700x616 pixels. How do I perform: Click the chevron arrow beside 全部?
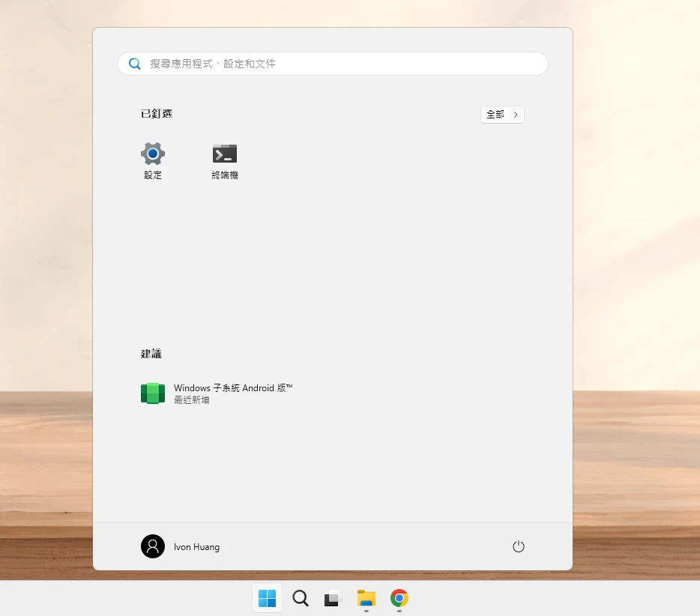516,115
